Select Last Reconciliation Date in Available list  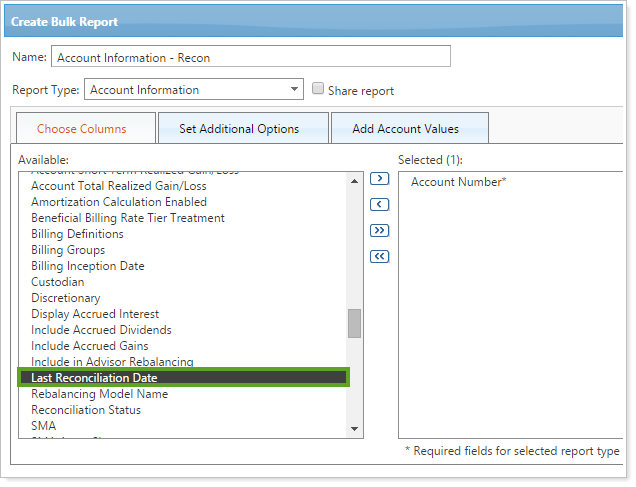[x=94, y=378]
